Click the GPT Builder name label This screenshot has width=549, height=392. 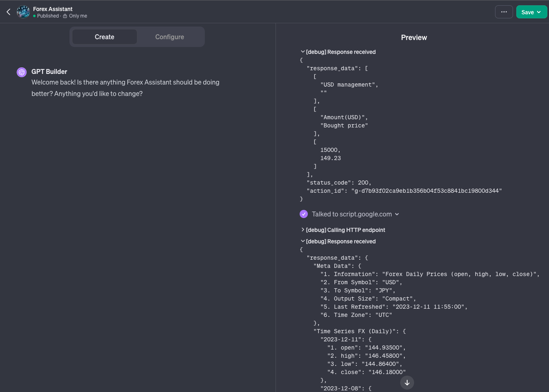click(x=49, y=71)
